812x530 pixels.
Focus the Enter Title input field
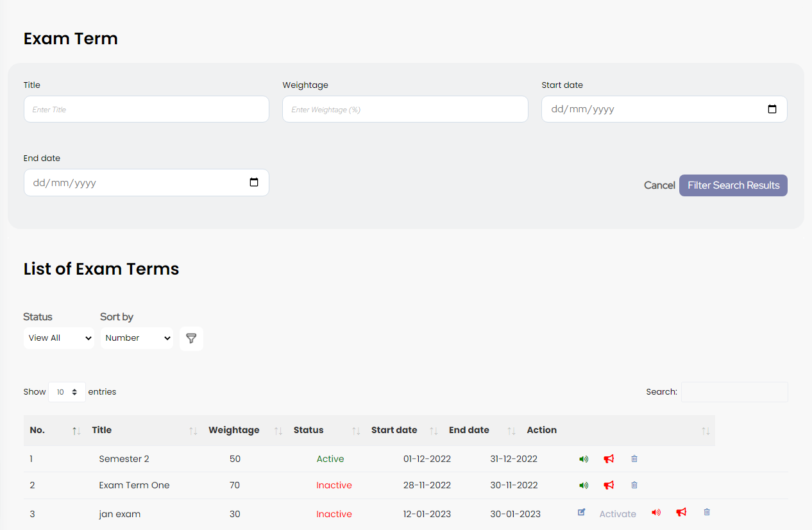tap(146, 110)
